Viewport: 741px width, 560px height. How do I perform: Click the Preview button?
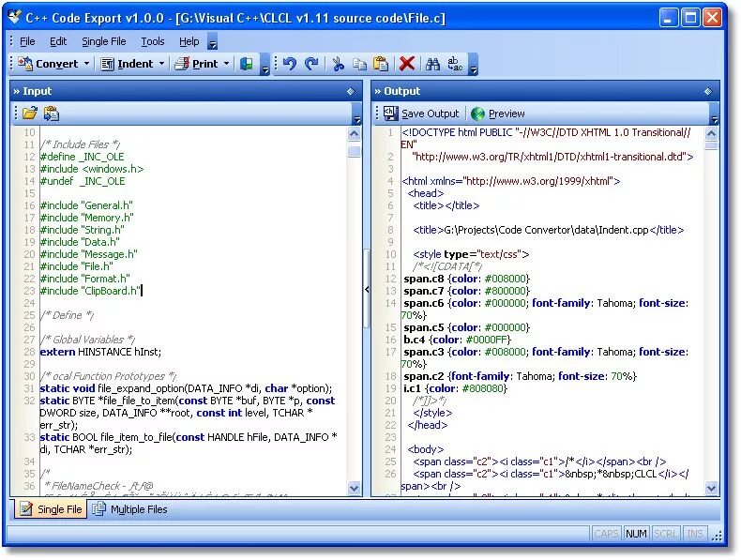(498, 114)
